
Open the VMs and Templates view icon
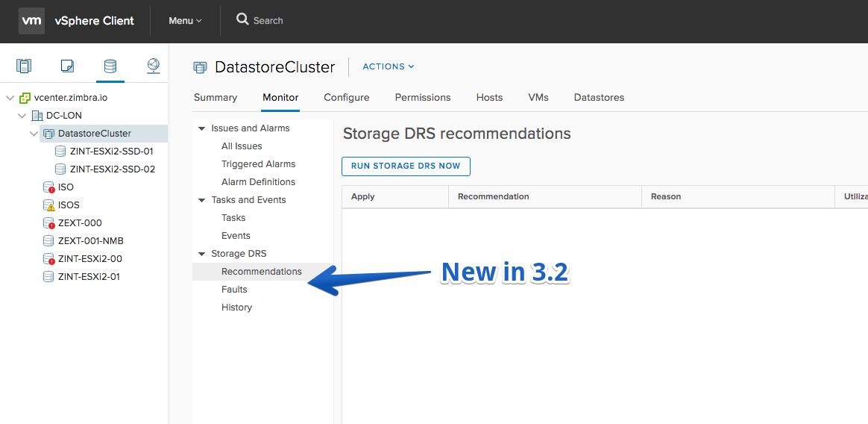[x=67, y=66]
